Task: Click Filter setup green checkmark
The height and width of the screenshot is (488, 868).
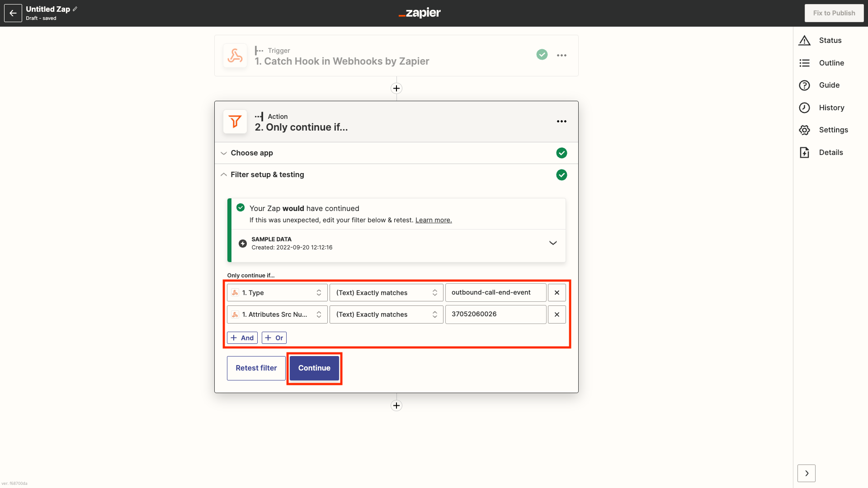Action: pyautogui.click(x=561, y=175)
